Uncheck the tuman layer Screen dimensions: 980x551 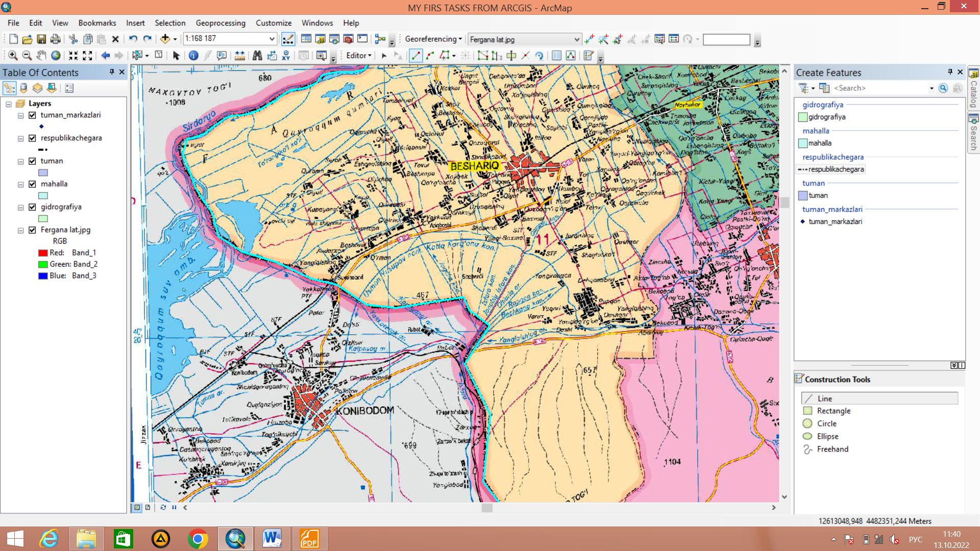coord(32,161)
